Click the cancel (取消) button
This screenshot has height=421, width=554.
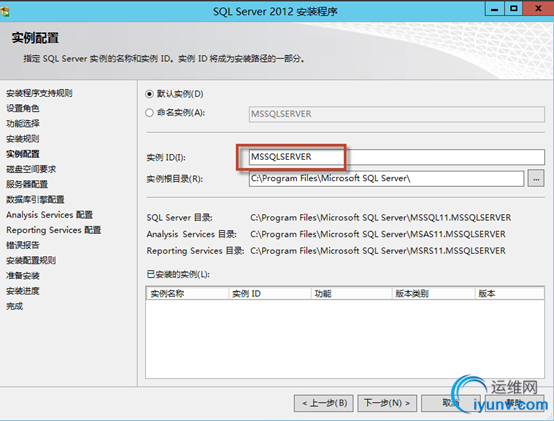pyautogui.click(x=450, y=403)
